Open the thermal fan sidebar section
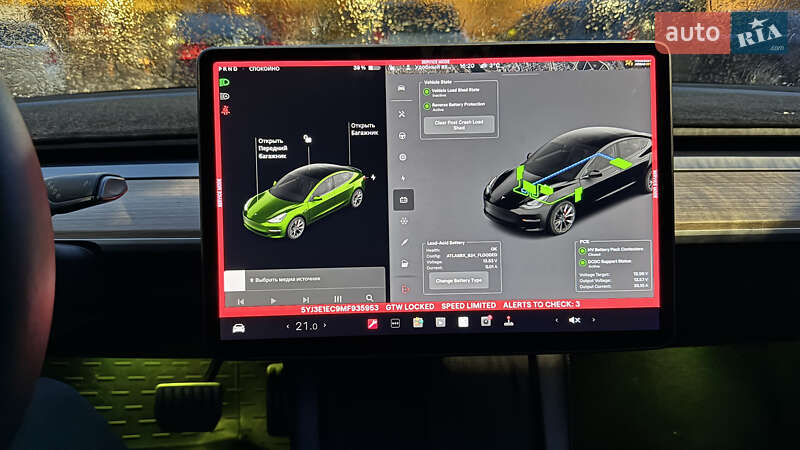Viewport: 800px width, 450px height. click(x=404, y=221)
